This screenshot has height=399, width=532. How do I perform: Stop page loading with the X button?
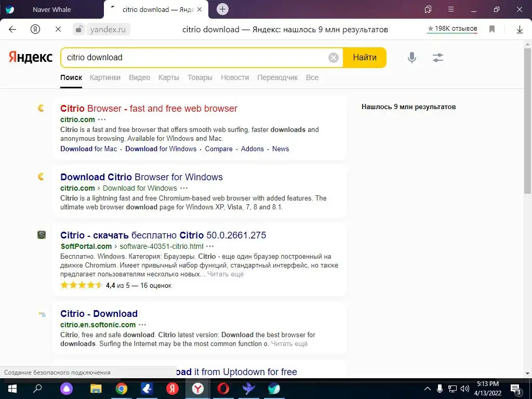point(58,29)
